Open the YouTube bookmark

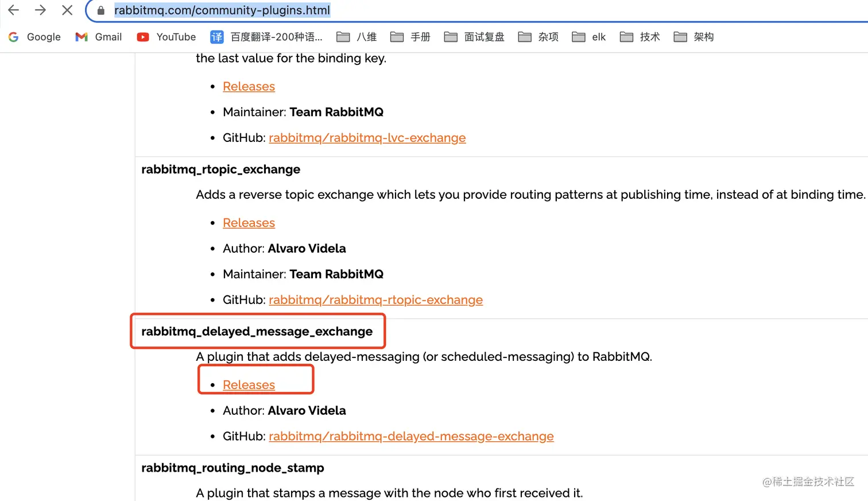[166, 37]
